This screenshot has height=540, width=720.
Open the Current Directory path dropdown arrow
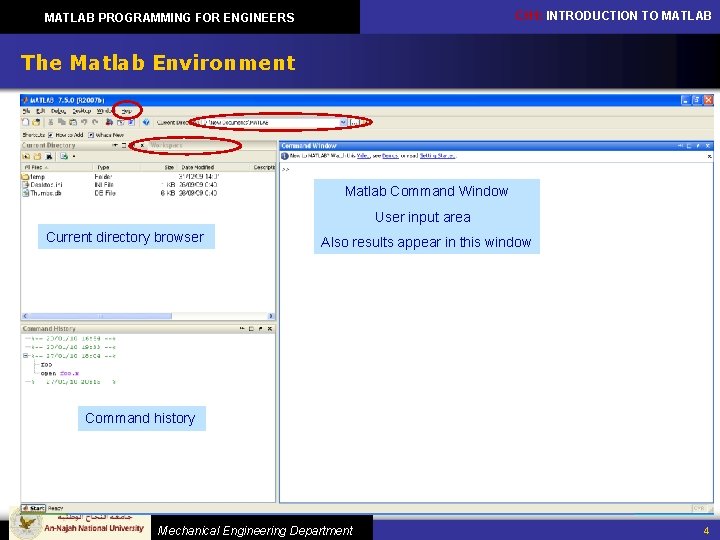343,123
